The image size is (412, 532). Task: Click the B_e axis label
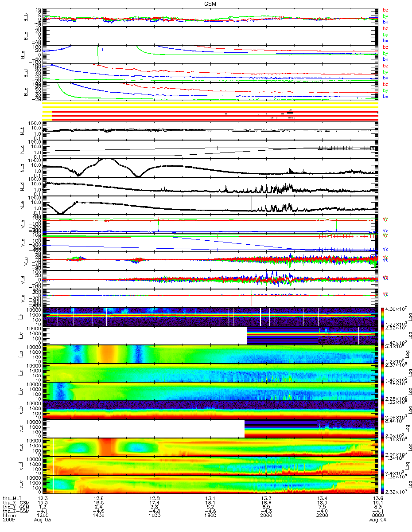(26, 92)
